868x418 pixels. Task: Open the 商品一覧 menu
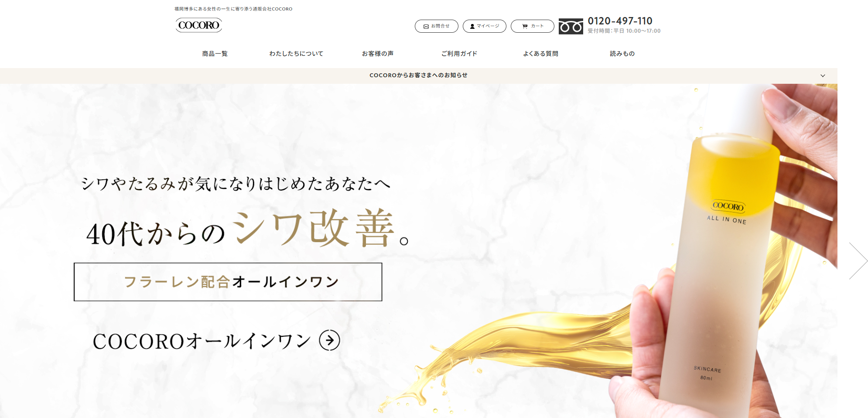(x=215, y=54)
